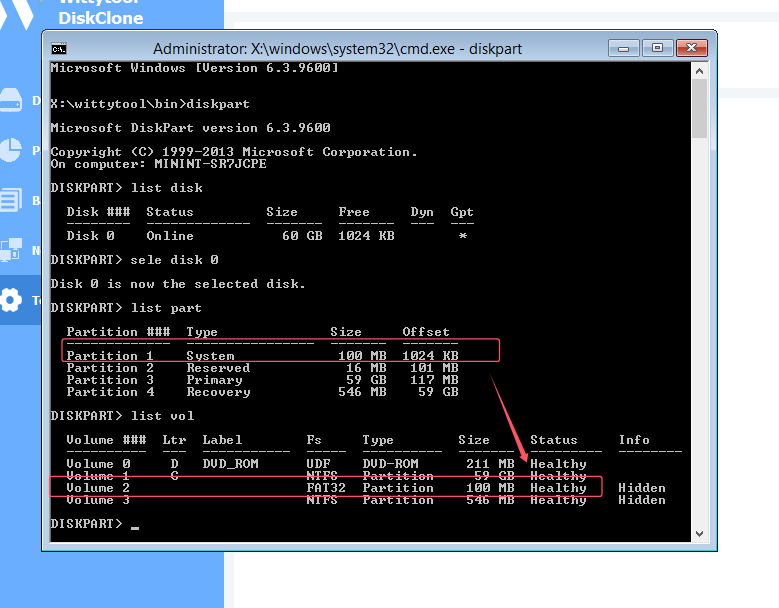Click the '1024 KB' free space value

[366, 235]
